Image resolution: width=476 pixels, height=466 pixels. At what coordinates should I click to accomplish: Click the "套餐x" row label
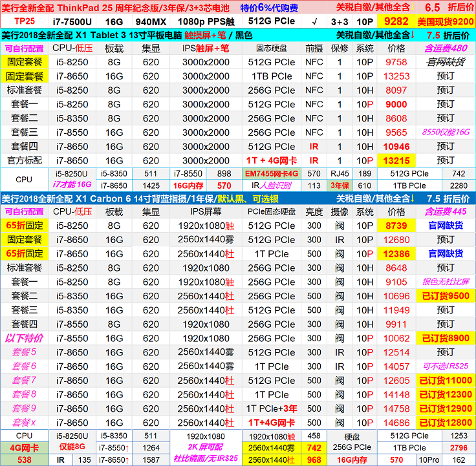pos(25,423)
